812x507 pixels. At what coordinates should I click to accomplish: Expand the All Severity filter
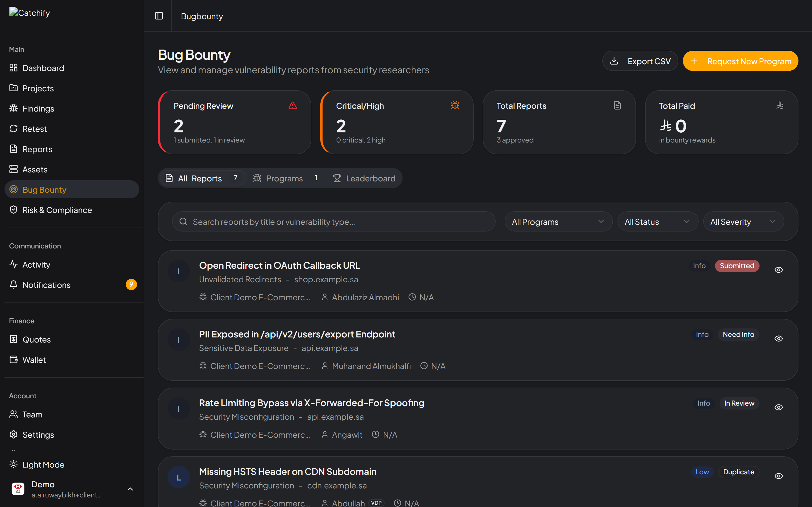pyautogui.click(x=743, y=221)
